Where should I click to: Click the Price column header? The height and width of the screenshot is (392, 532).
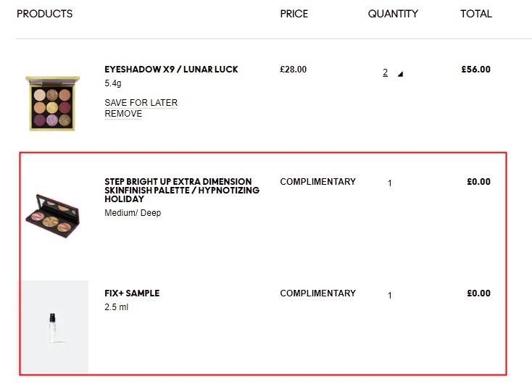294,14
